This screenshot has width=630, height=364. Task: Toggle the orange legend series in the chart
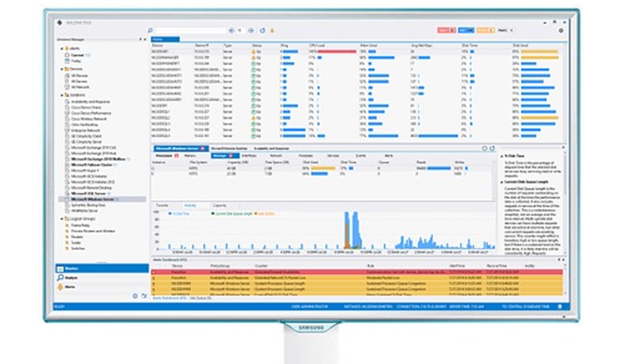[265, 213]
